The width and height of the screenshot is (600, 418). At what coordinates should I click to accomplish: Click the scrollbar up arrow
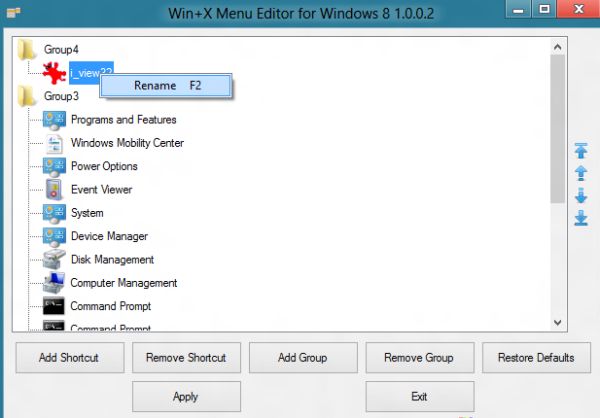pyautogui.click(x=558, y=47)
